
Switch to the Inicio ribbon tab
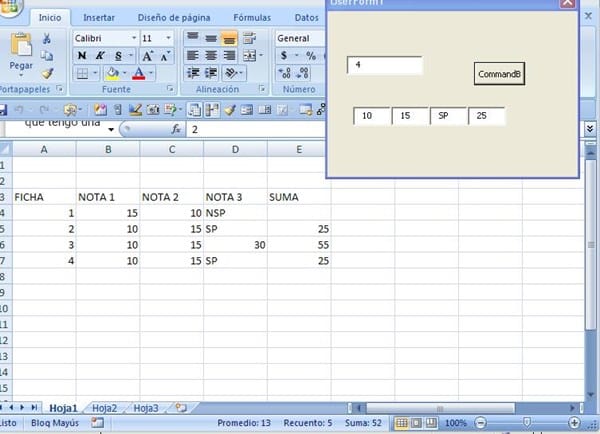coord(50,18)
